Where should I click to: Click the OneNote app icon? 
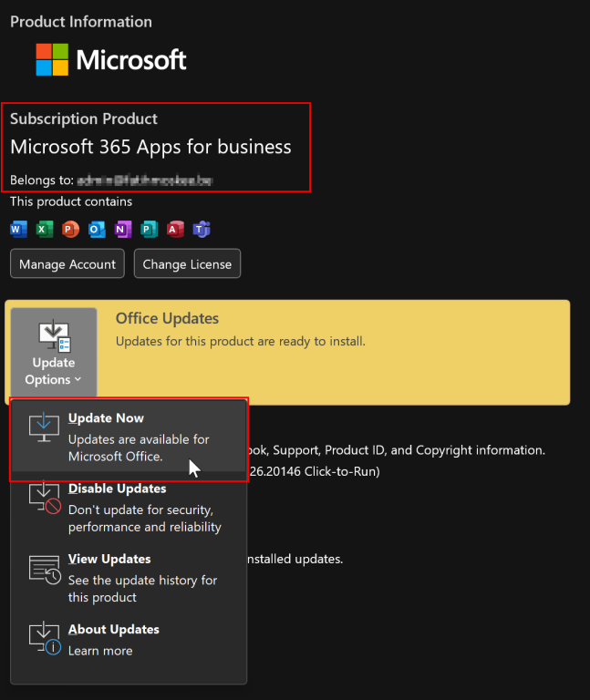point(123,229)
